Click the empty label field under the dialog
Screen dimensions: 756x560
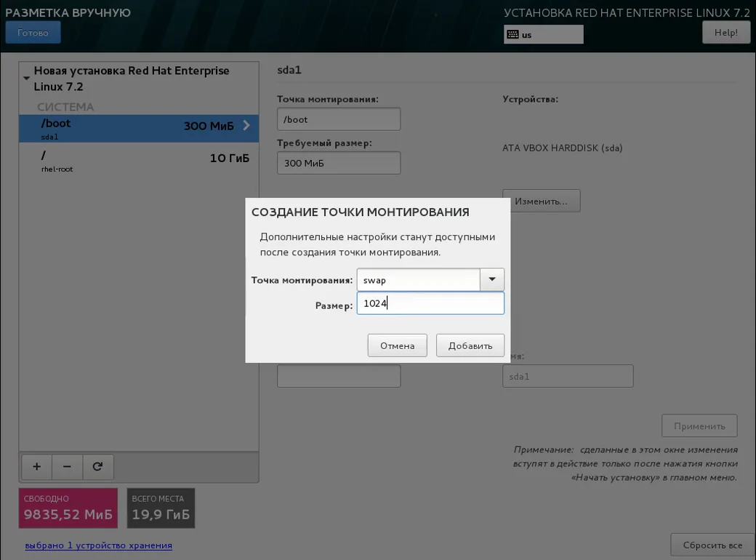point(339,376)
